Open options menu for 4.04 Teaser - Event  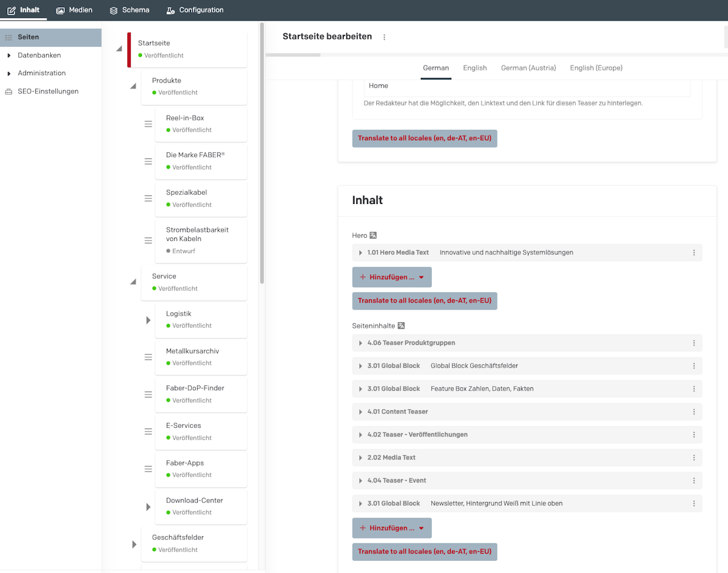point(694,480)
